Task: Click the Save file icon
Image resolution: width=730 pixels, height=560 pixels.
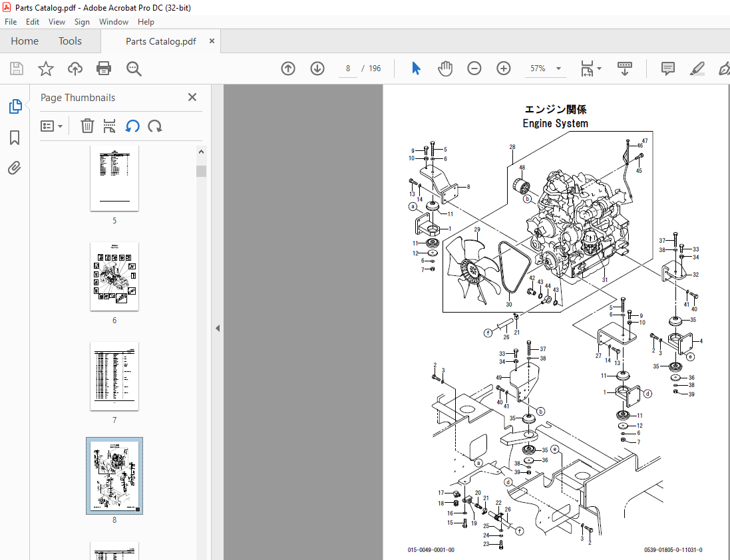Action: tap(17, 69)
